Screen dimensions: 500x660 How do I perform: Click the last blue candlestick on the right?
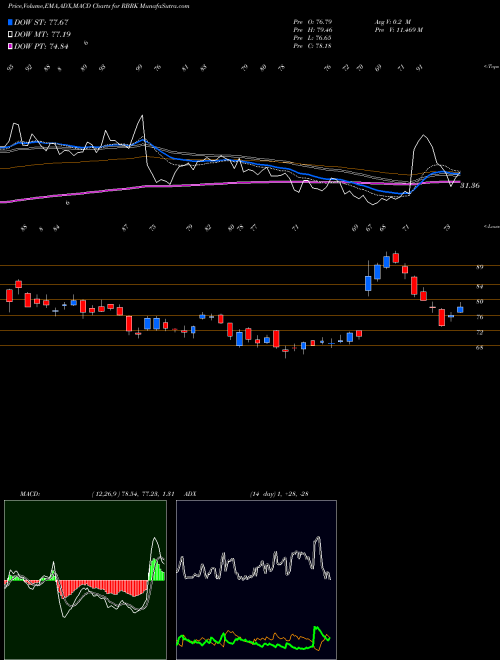(460, 309)
